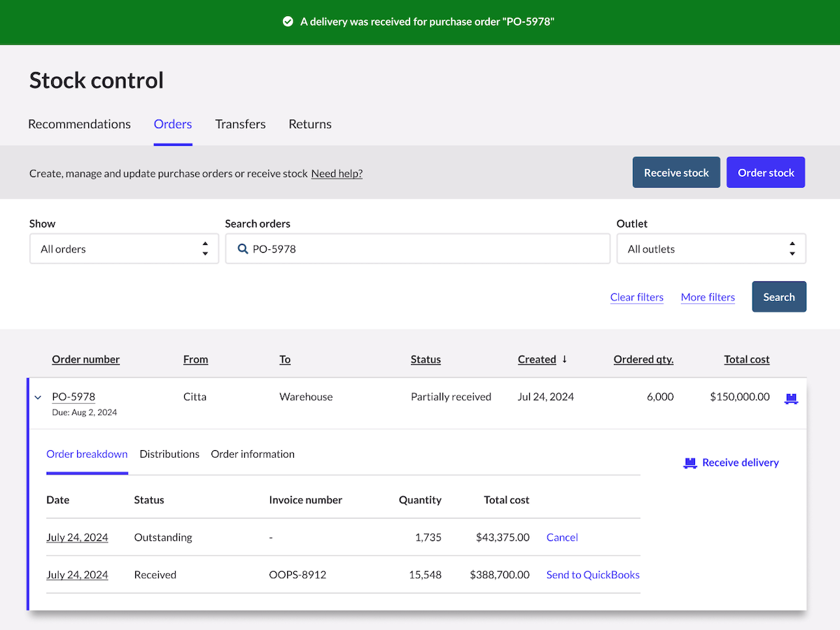Select the Distributions tab
The width and height of the screenshot is (840, 630).
169,454
